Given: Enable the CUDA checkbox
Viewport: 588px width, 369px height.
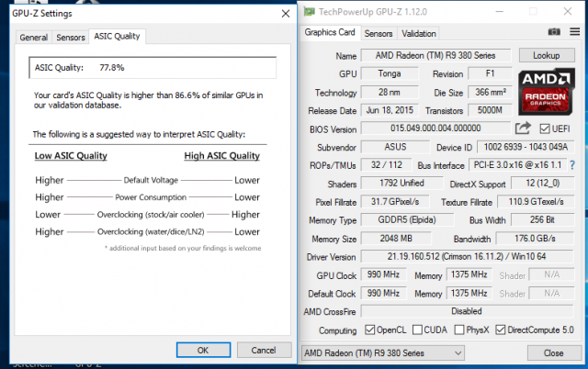Looking at the screenshot, I should coord(417,330).
